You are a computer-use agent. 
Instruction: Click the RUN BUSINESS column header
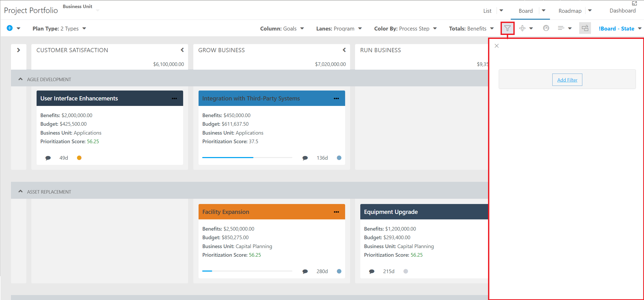(x=380, y=50)
